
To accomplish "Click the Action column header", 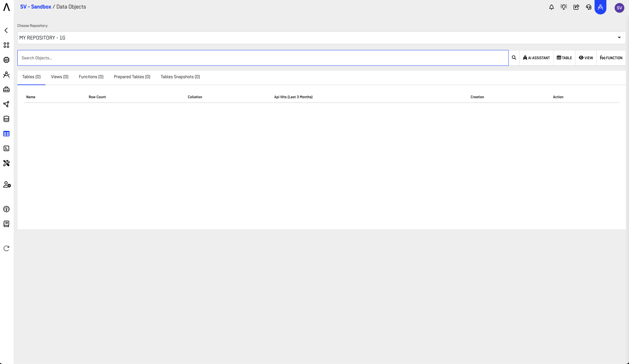I will [558, 97].
